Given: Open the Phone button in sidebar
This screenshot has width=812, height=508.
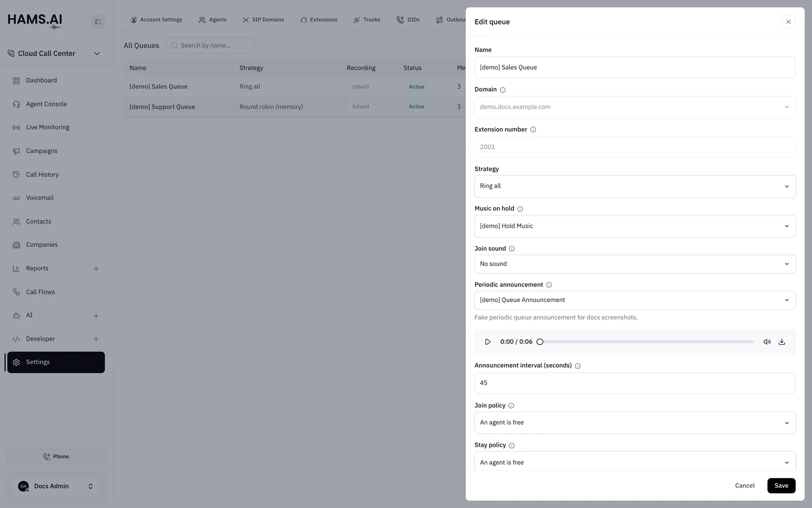Looking at the screenshot, I should [x=56, y=457].
